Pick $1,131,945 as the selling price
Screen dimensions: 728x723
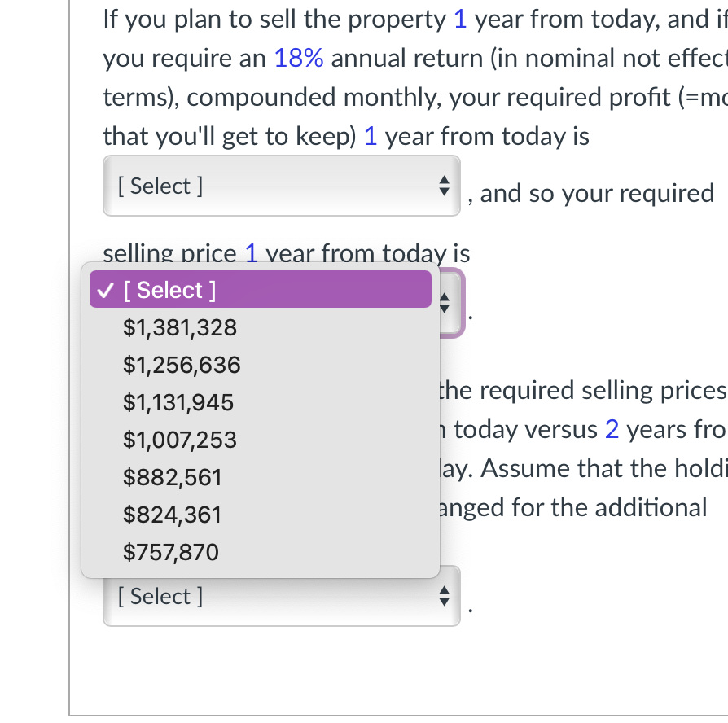[x=178, y=403]
